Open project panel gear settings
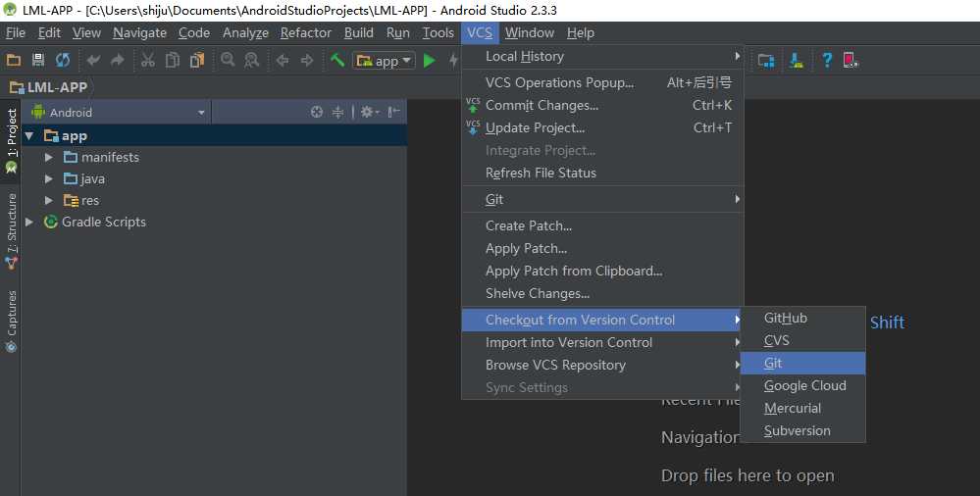Screen dimensions: 980x496 370,112
